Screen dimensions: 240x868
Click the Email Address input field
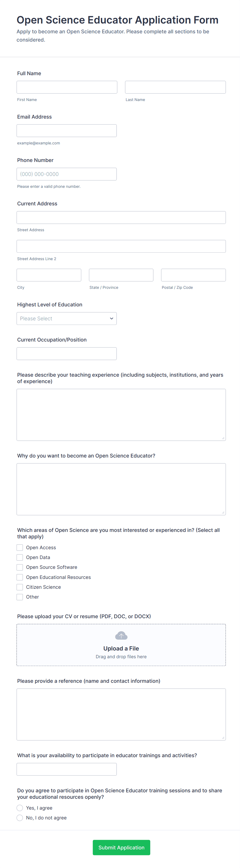pos(66,130)
